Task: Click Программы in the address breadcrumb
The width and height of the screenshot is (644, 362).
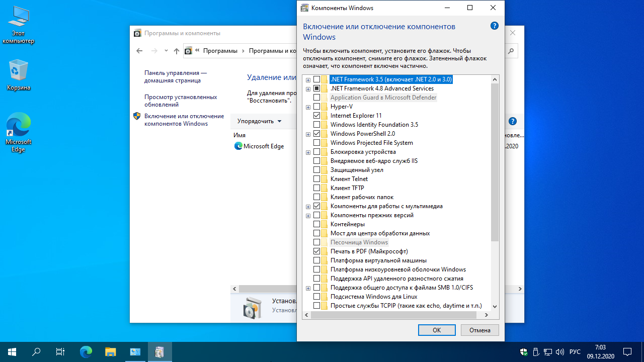Action: tap(220, 51)
